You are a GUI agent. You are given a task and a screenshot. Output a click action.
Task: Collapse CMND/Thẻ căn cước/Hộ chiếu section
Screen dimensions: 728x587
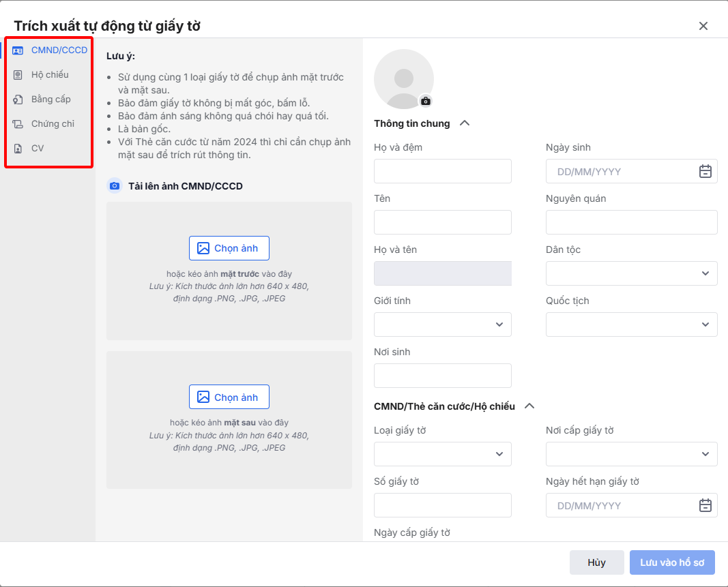(529, 406)
